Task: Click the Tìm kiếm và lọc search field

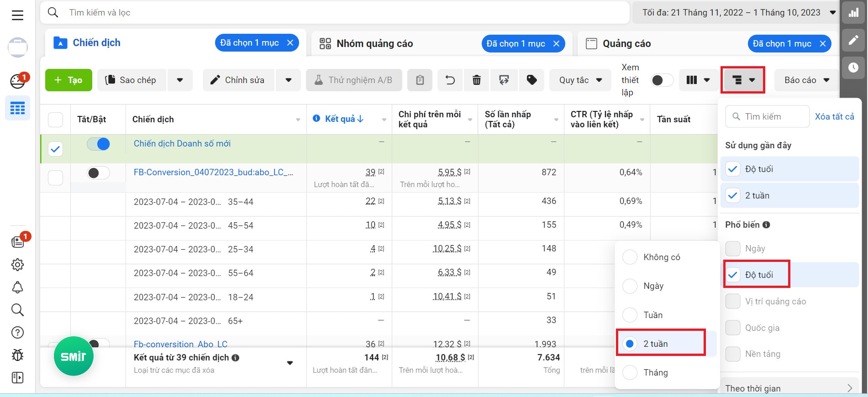Action: 335,13
